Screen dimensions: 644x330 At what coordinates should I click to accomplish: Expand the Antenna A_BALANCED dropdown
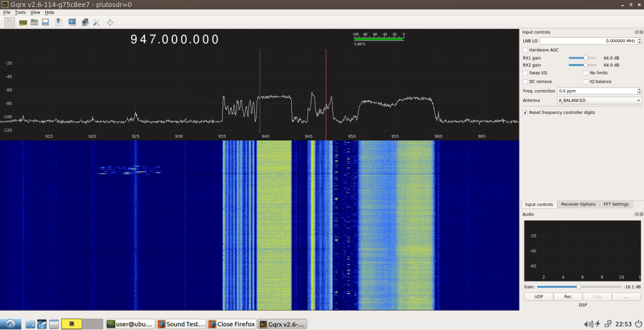pyautogui.click(x=599, y=100)
